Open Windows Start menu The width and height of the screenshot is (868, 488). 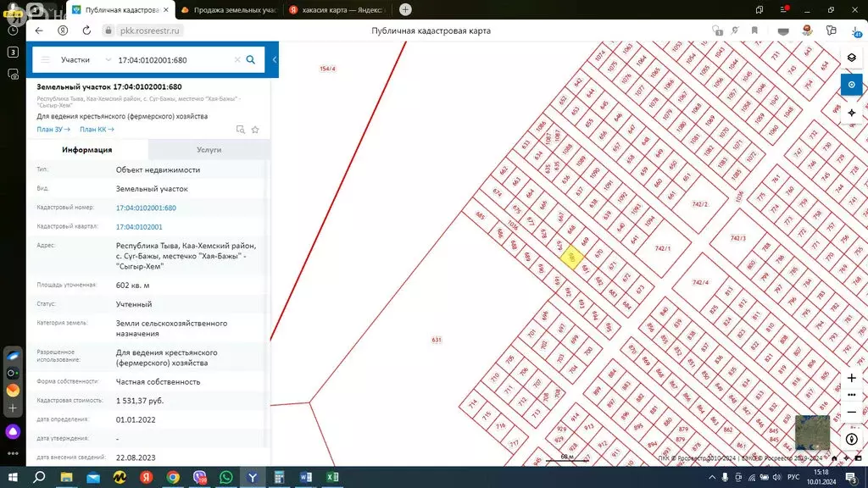(13, 477)
